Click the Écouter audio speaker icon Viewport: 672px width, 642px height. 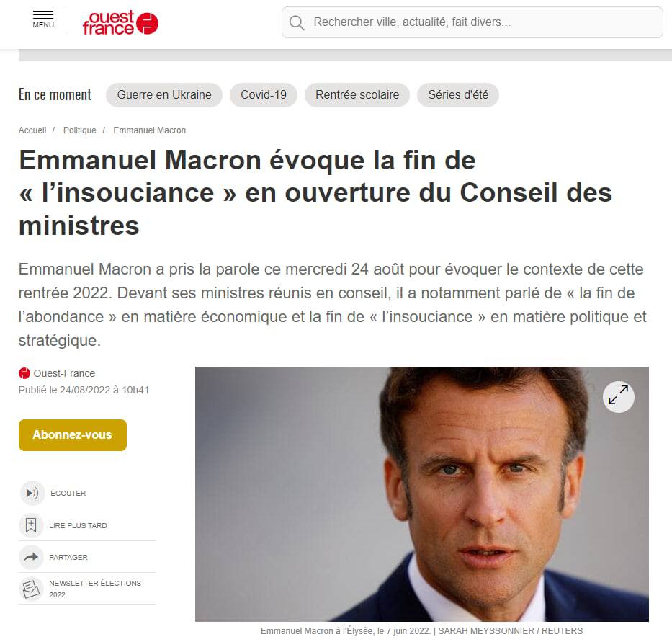pos(32,493)
